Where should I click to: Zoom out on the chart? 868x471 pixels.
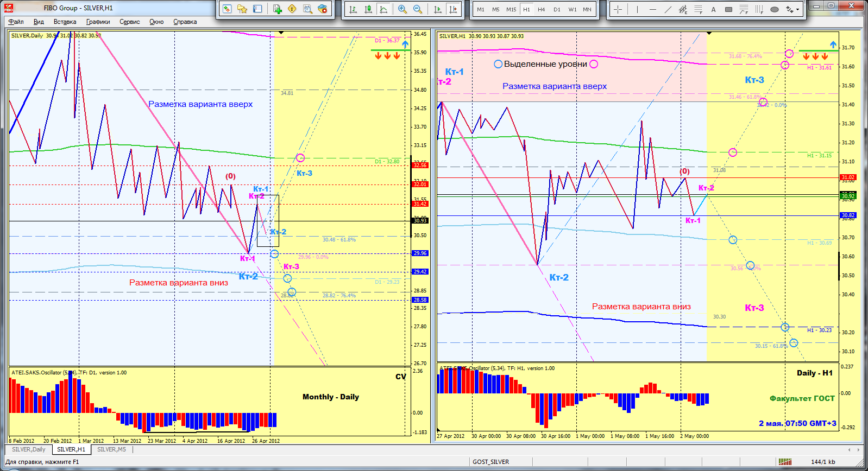pyautogui.click(x=418, y=9)
